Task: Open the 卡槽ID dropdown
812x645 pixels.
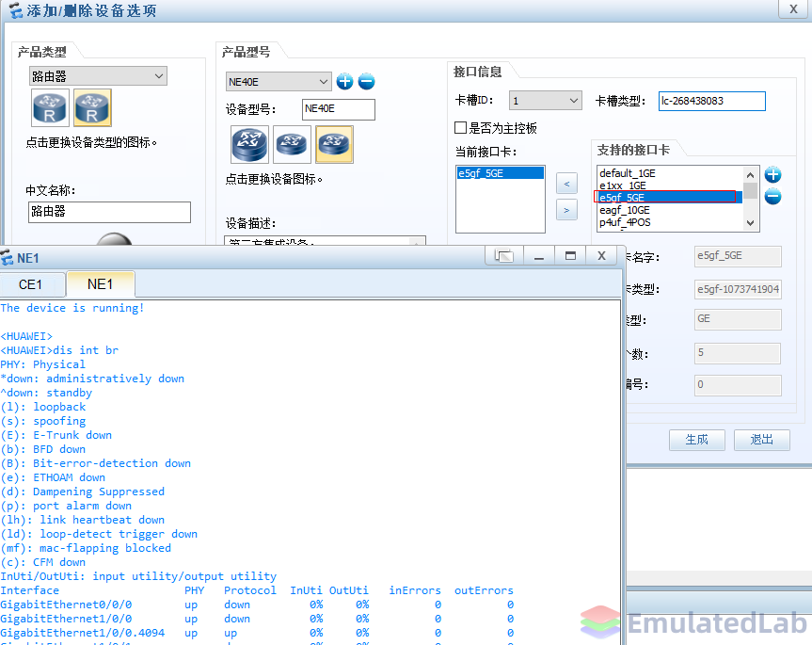Action: (x=546, y=101)
